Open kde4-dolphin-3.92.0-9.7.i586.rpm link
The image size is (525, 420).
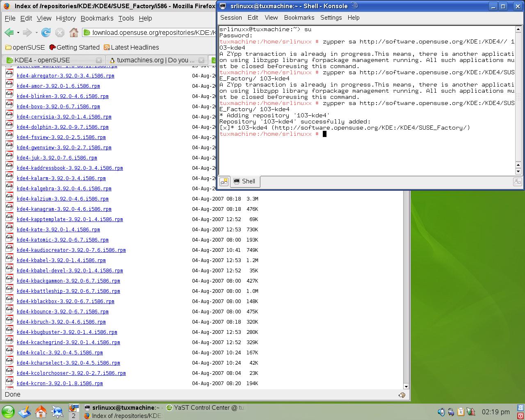[62, 127]
